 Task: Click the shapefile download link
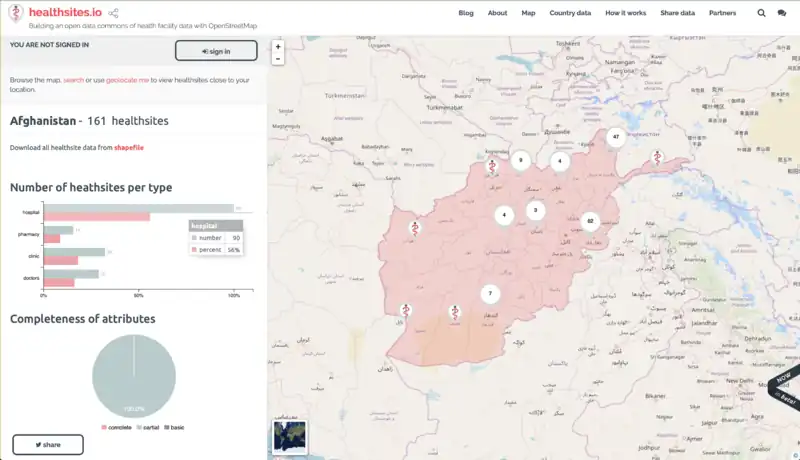[x=129, y=147]
